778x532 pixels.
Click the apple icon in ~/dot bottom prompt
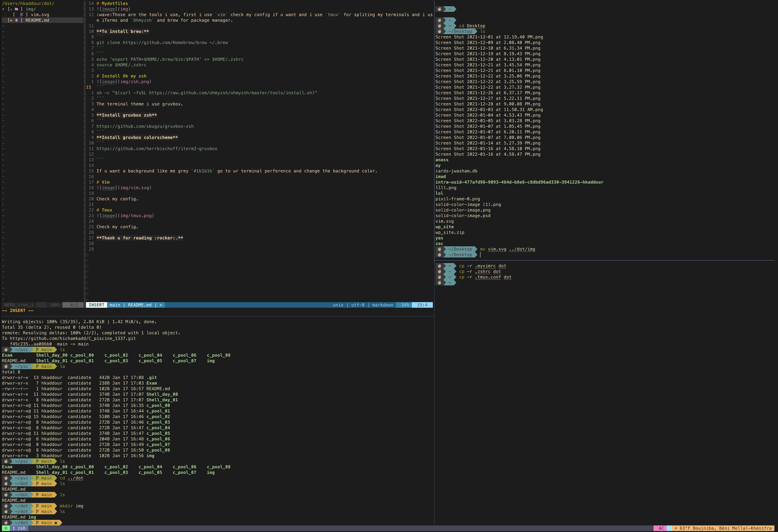point(6,523)
